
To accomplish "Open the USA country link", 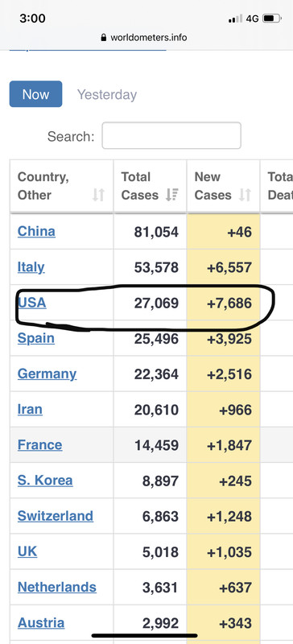I will click(31, 303).
